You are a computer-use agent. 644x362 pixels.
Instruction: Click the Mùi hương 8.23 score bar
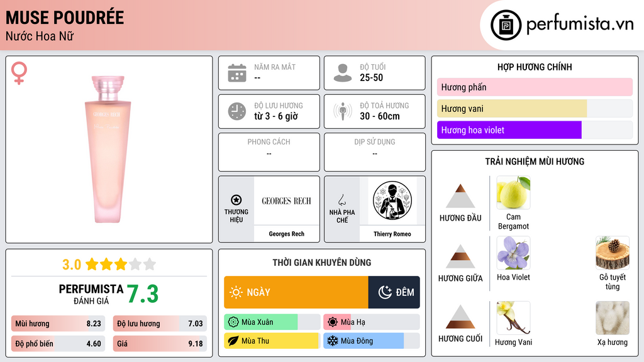point(58,324)
